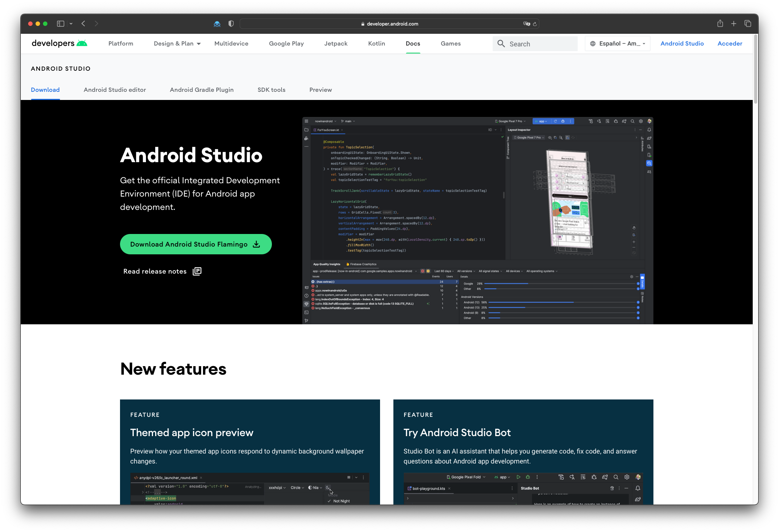Click the Android Studio IDE hero screenshot
This screenshot has width=779, height=532.
pos(477,221)
